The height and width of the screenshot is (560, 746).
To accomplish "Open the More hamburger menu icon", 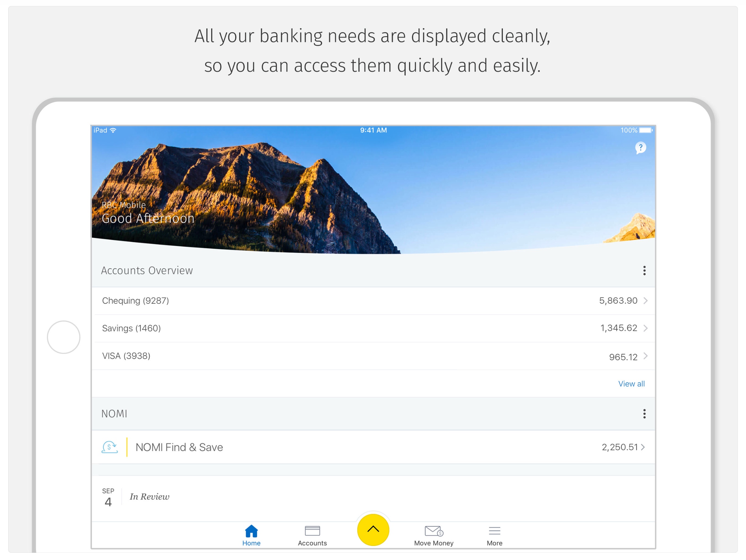I will pos(494,531).
